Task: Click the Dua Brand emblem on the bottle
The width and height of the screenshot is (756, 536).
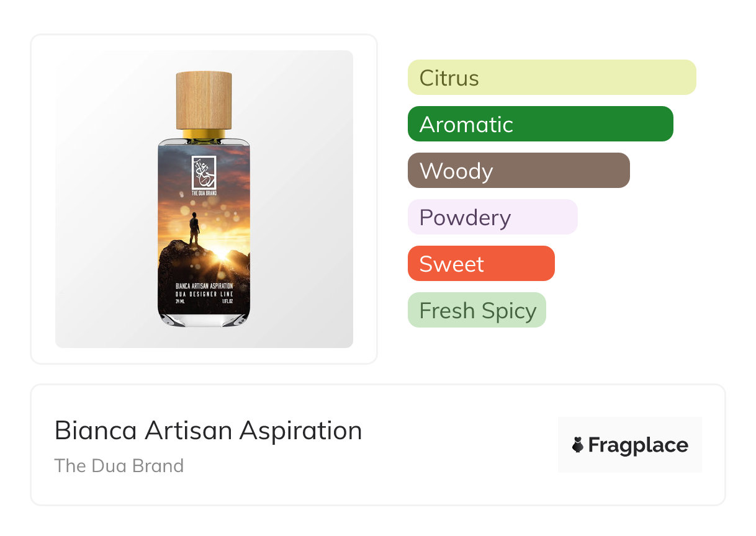Action: pyautogui.click(x=204, y=172)
